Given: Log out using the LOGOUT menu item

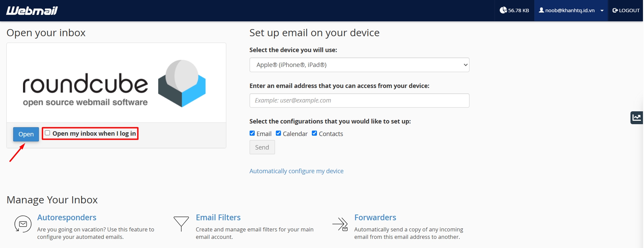Looking at the screenshot, I should 626,10.
